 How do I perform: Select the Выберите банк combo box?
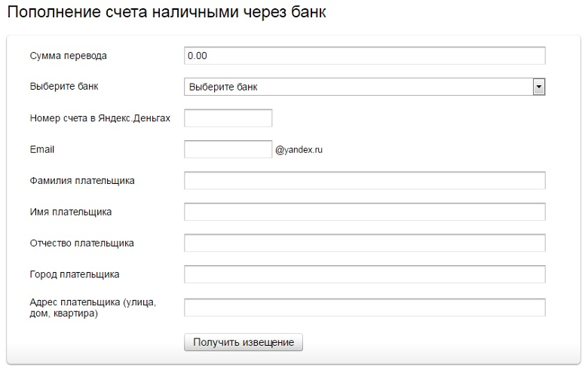(x=365, y=87)
